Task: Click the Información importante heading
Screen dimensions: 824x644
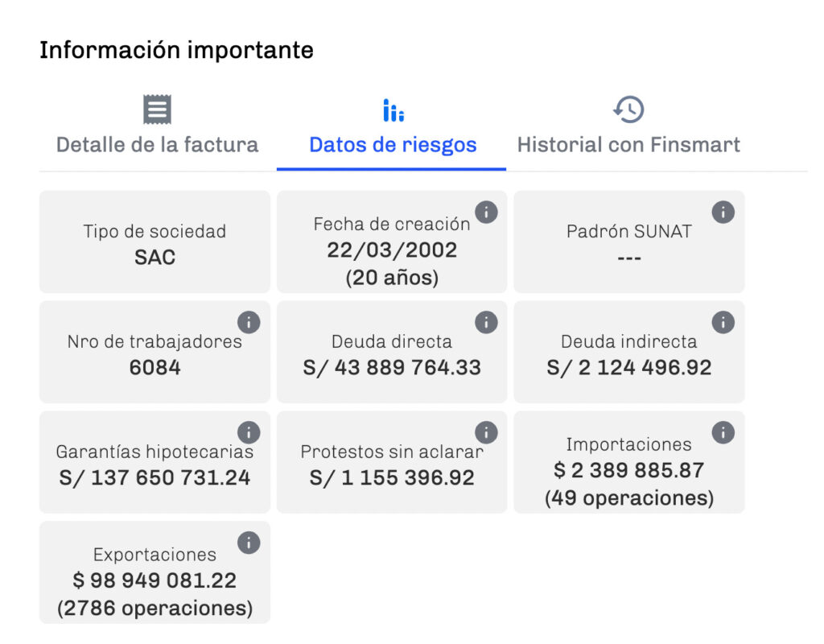Action: pos(176,51)
